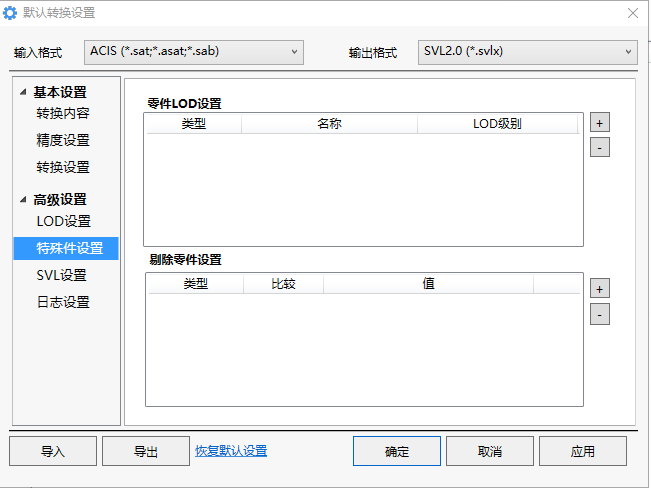Open 日志设置 in the sidebar

(x=63, y=302)
